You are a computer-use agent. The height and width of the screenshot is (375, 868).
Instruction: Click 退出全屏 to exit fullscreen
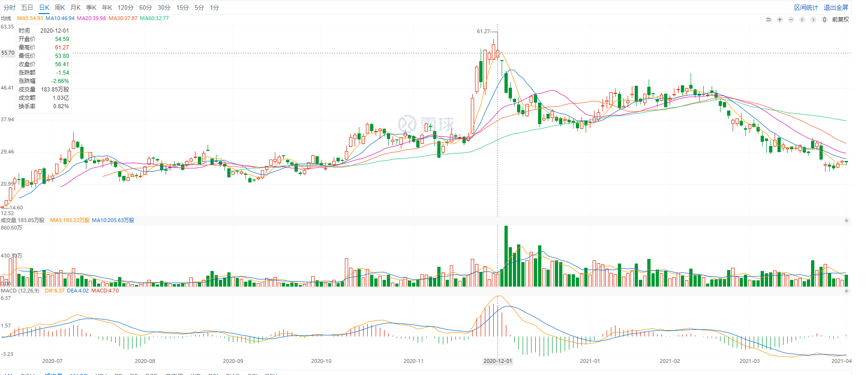pos(836,7)
